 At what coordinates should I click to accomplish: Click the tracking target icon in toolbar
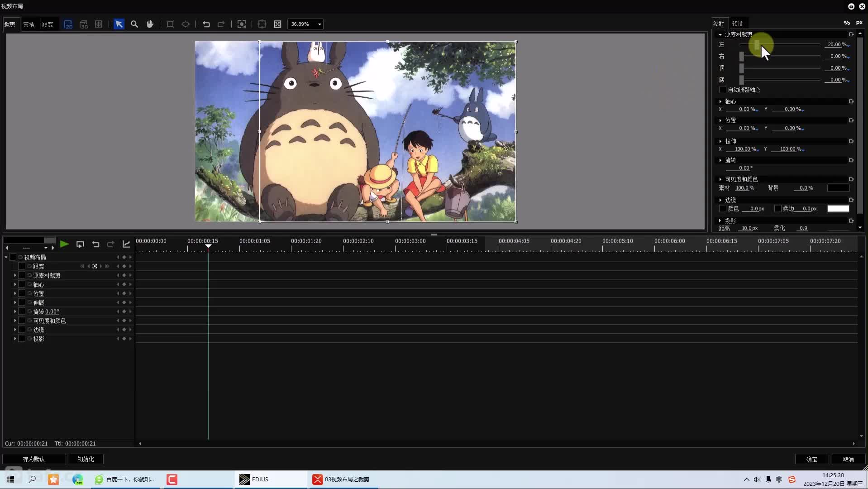242,24
